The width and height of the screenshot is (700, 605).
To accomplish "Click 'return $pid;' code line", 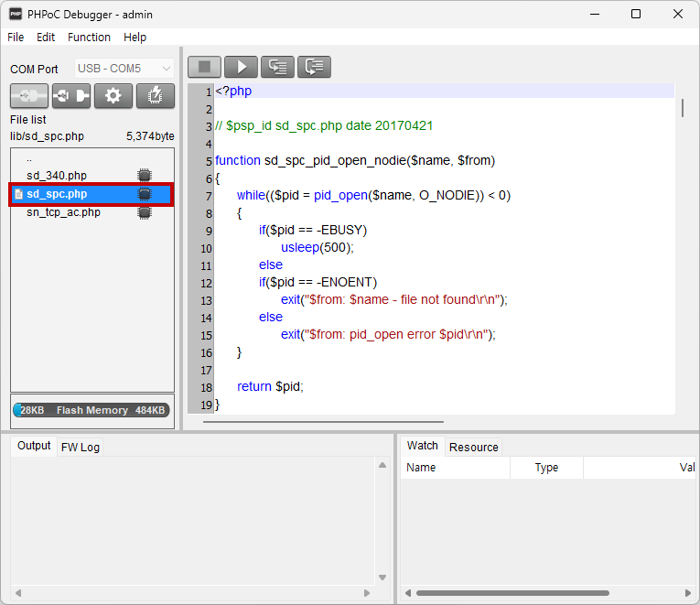I will click(270, 386).
